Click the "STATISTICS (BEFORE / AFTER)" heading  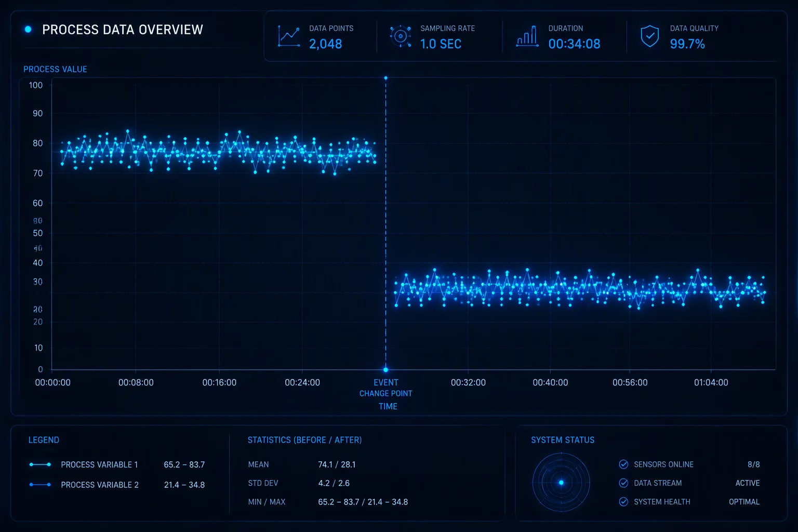304,440
